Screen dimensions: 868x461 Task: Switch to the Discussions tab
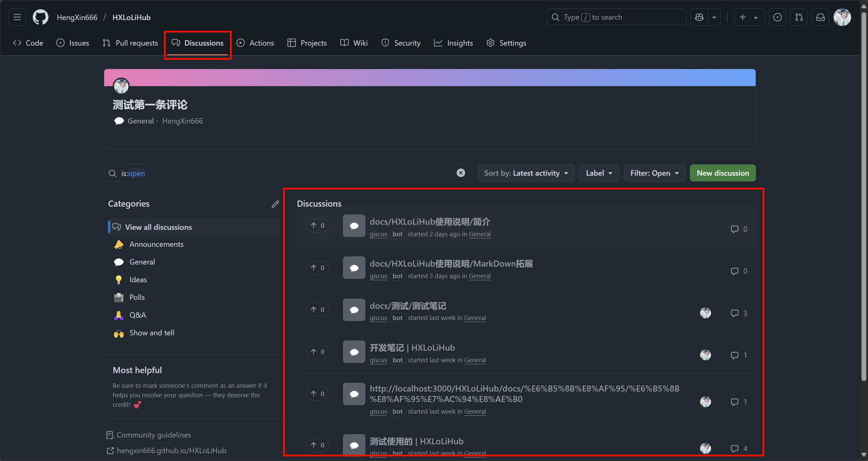[198, 43]
